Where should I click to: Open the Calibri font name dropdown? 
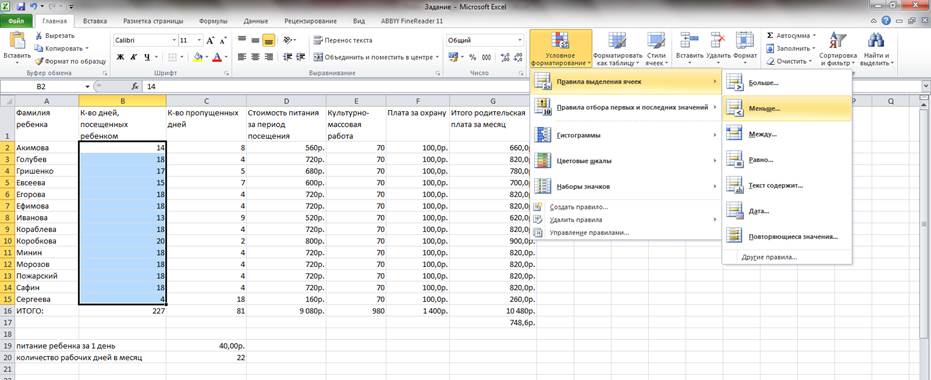click(x=175, y=40)
